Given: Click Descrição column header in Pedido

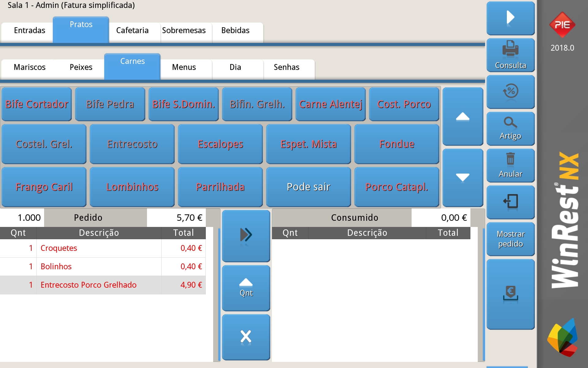Looking at the screenshot, I should pyautogui.click(x=99, y=233).
